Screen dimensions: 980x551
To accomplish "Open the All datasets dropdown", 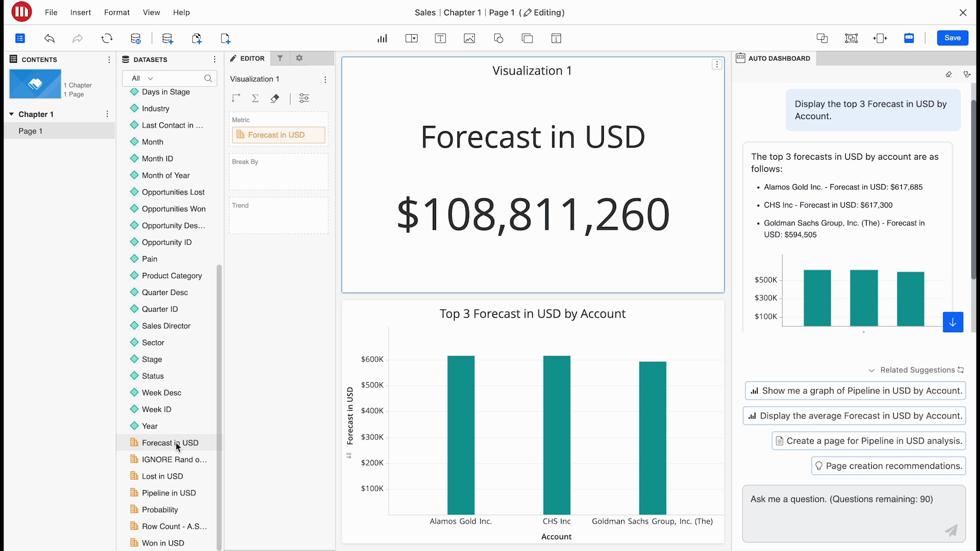I will click(x=142, y=78).
